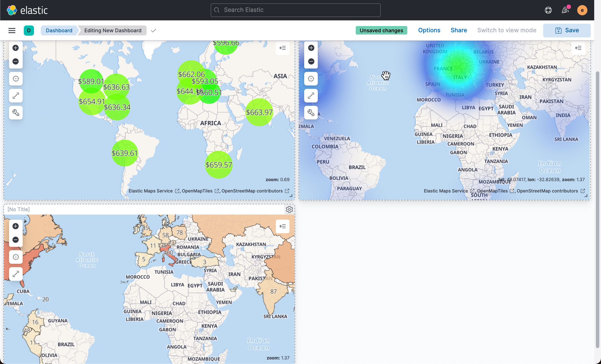Open the navigation hamburger menu
The height and width of the screenshot is (364, 601).
click(12, 30)
